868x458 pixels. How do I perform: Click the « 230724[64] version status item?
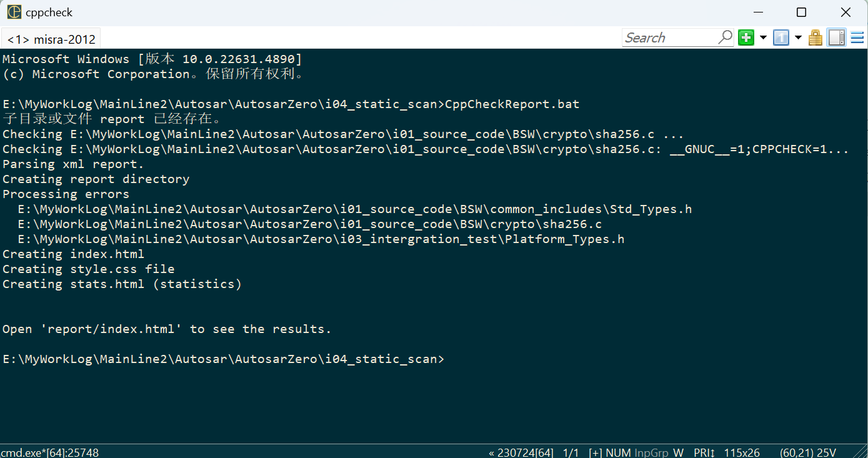click(x=521, y=452)
